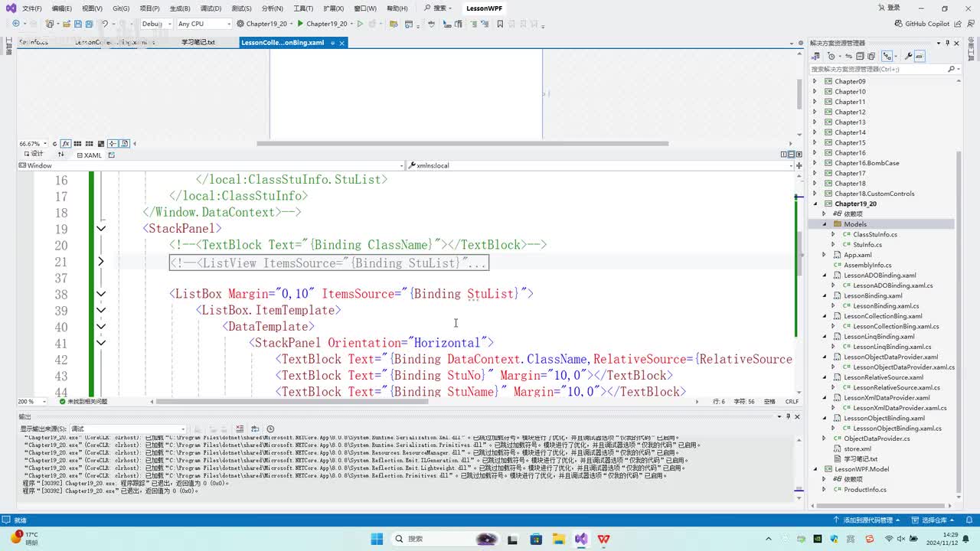
Task: Expand the collapsed ListView comment on line 21
Action: (x=101, y=262)
